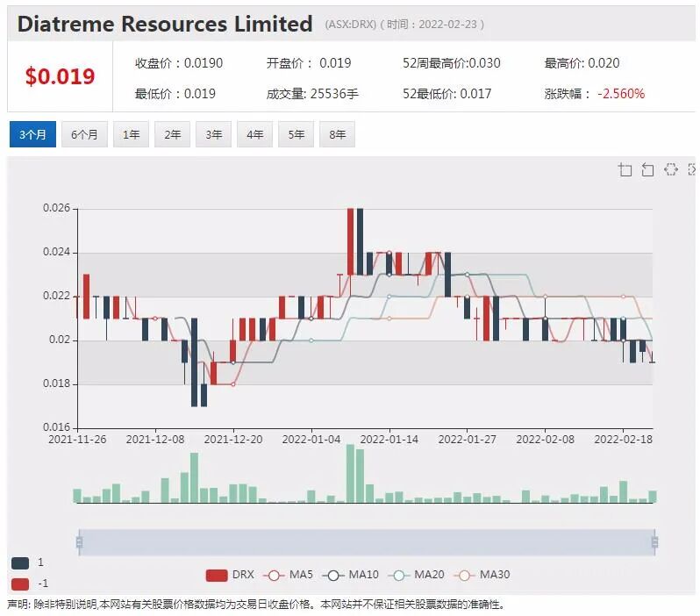Switch to the 6个月 time range
This screenshot has height=616, width=700.
(84, 134)
